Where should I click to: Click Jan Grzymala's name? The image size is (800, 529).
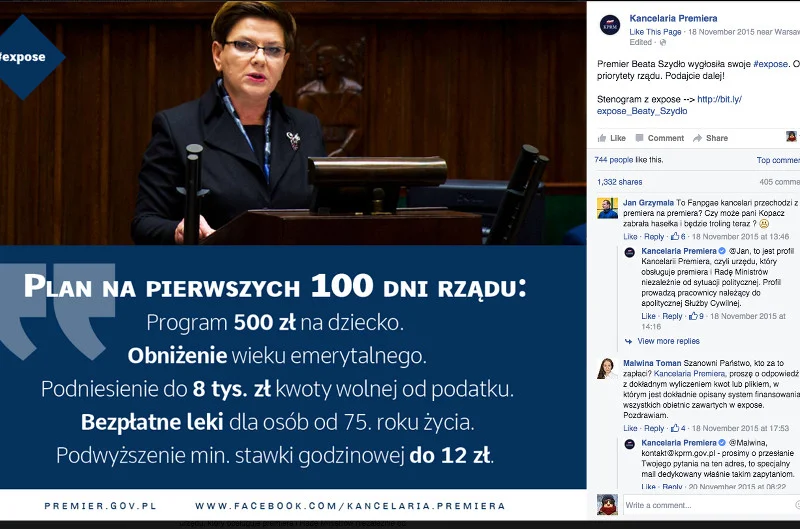[x=648, y=203]
